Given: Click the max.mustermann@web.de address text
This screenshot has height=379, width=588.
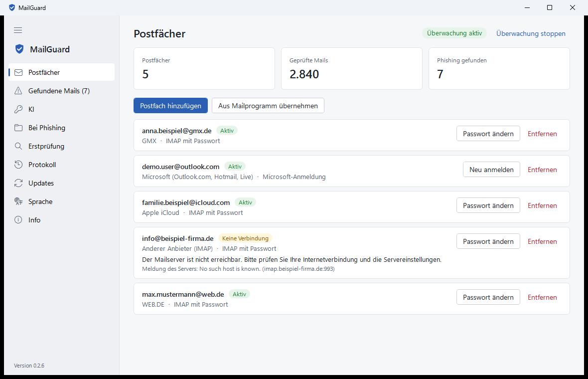Looking at the screenshot, I should point(183,294).
